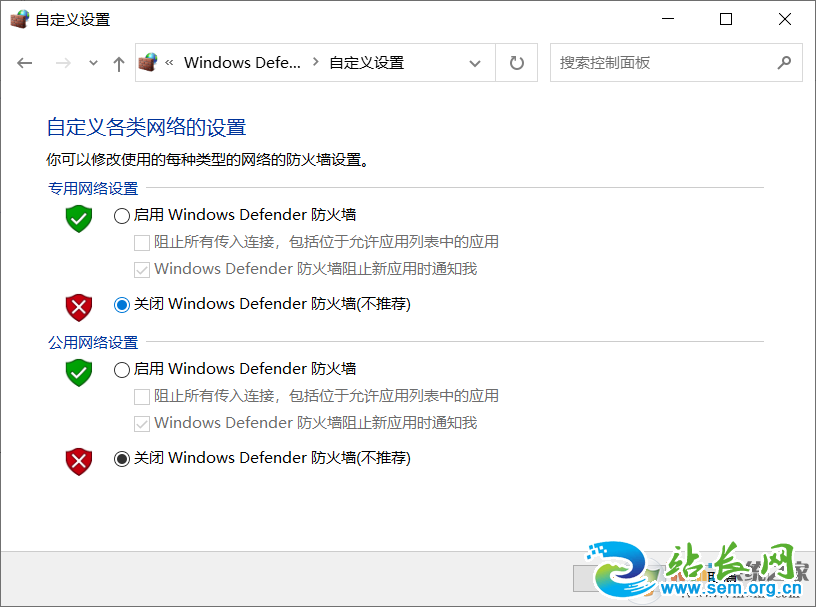
Task: Click the firewall icon in the address bar
Action: tap(148, 62)
